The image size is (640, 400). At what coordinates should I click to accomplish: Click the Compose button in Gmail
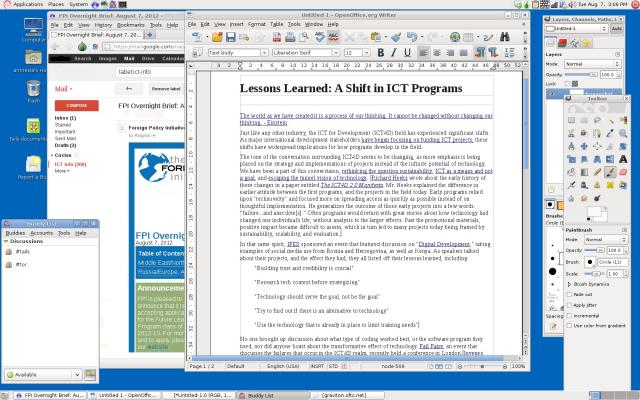76,105
